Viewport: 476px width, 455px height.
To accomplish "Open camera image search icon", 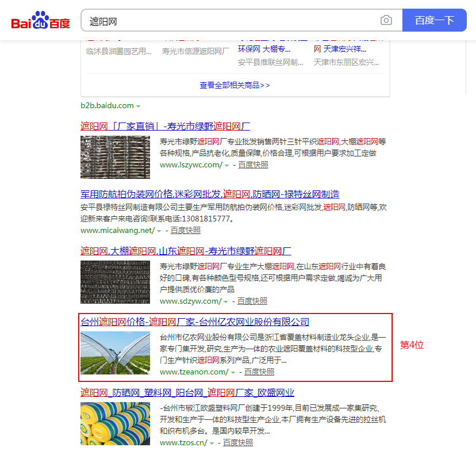I will pos(386,20).
